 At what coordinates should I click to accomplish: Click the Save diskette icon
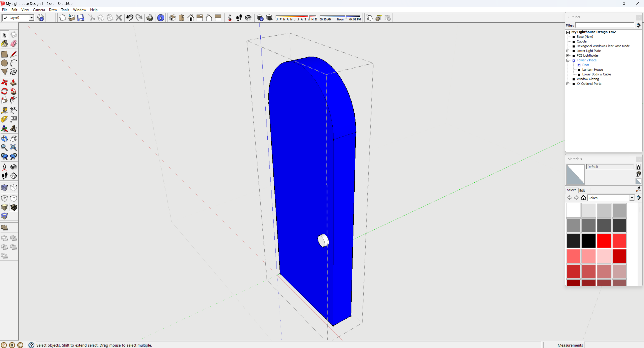(81, 18)
